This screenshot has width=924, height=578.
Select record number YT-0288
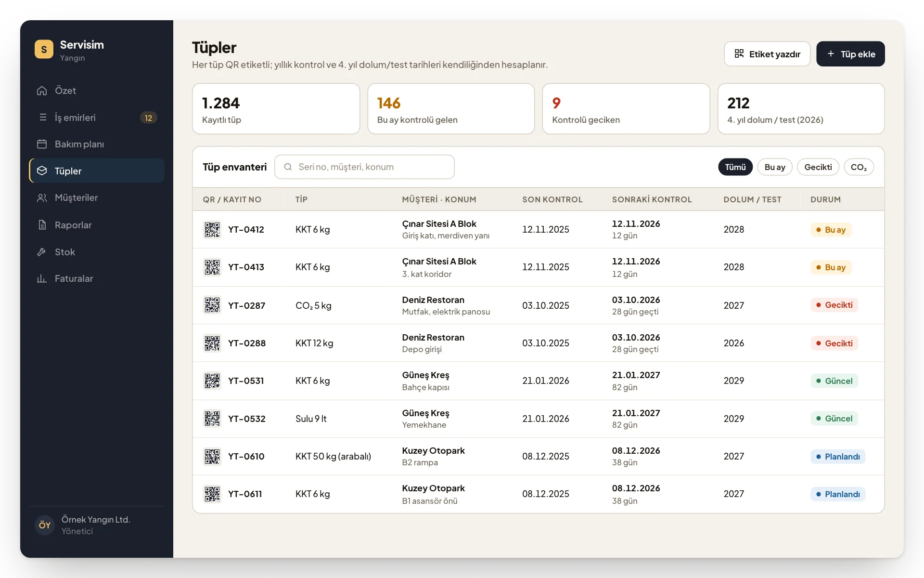(x=247, y=343)
